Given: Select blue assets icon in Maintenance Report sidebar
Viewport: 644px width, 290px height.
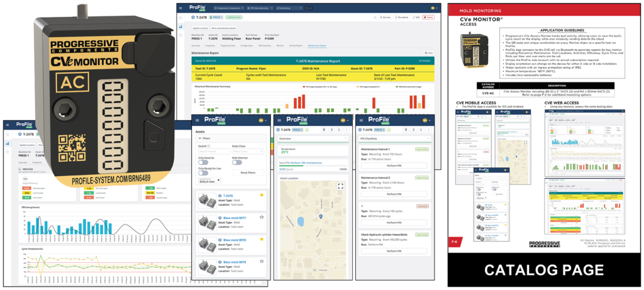Looking at the screenshot, I should coord(180,26).
